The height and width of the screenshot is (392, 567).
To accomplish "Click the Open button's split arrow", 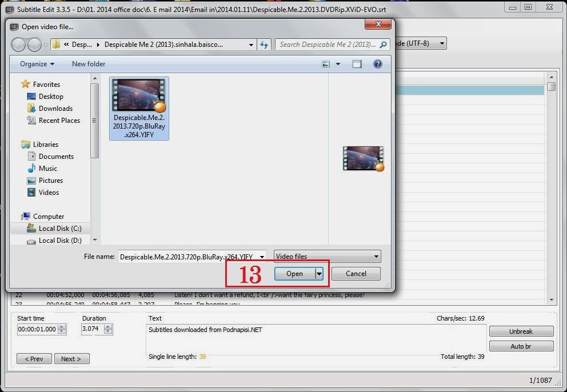I will 319,274.
